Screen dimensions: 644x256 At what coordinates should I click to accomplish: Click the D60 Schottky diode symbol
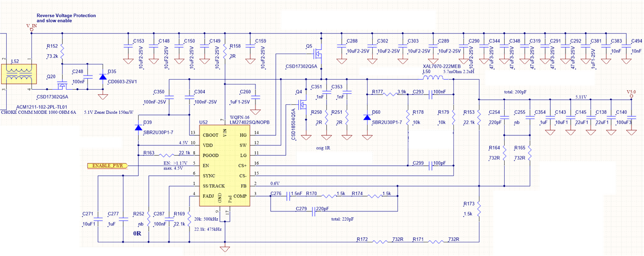pyautogui.click(x=367, y=117)
